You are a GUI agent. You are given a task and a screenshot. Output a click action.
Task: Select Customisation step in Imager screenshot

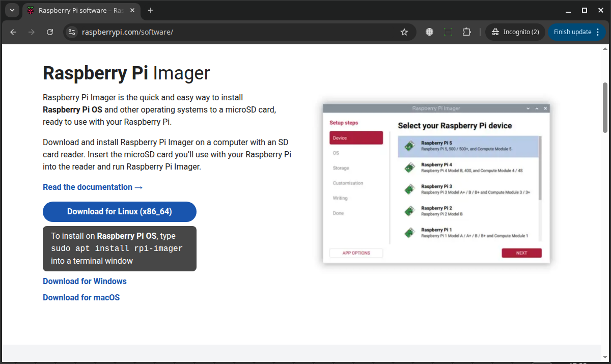point(348,183)
